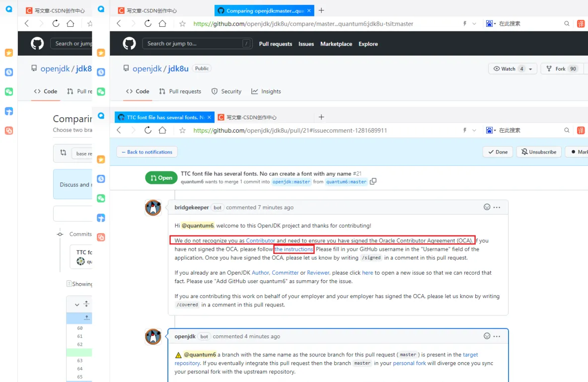Click the magnifier search icon in the pull request window
The image size is (588, 382).
pyautogui.click(x=567, y=130)
